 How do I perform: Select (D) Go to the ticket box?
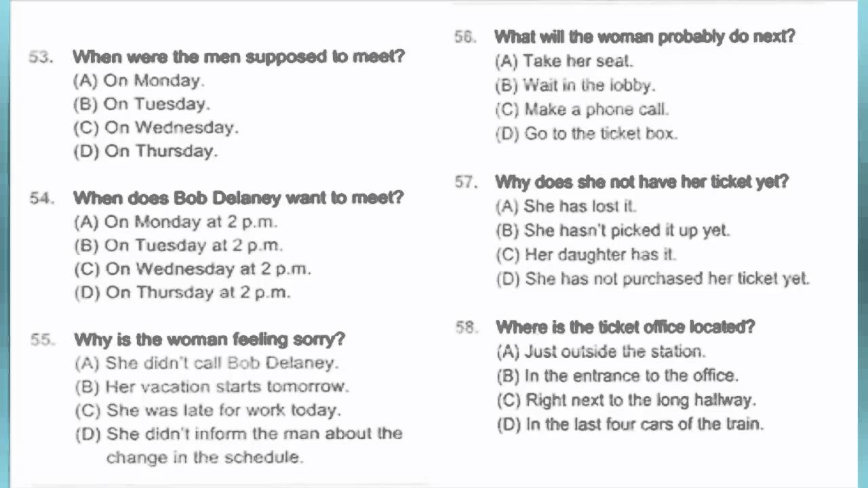(x=587, y=134)
